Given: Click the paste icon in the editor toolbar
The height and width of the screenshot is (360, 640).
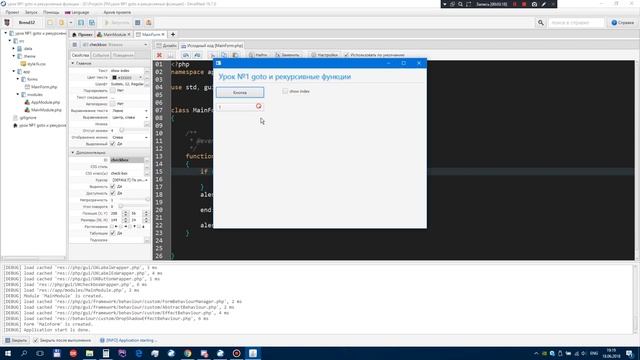Looking at the screenshot, I should click(235, 55).
